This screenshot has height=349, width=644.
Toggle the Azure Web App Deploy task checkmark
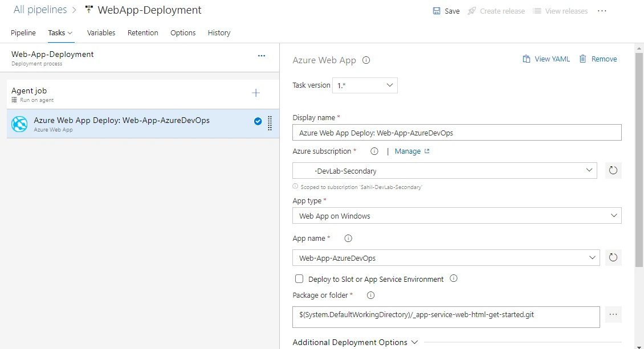pos(258,121)
